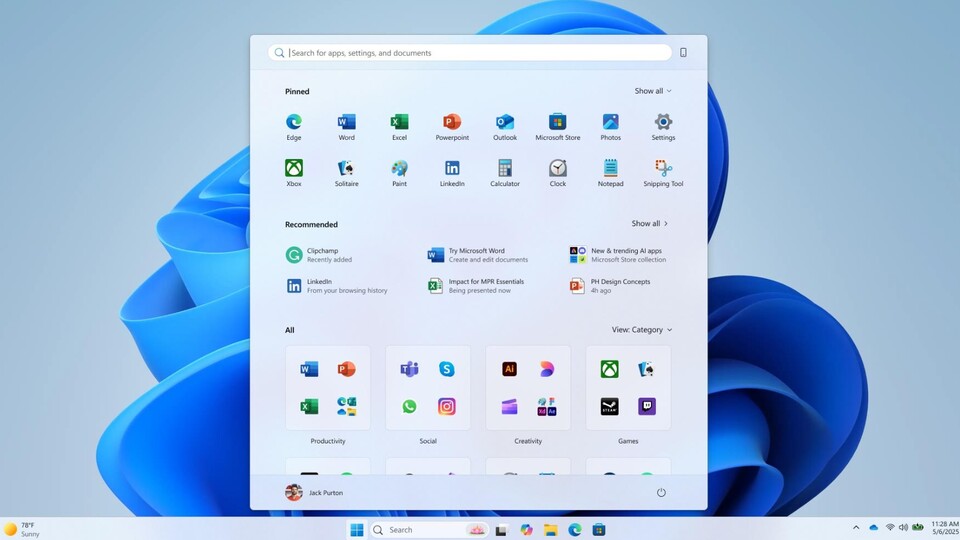Click the phone link icon beside search
Screen dimensions: 960x540
point(683,53)
